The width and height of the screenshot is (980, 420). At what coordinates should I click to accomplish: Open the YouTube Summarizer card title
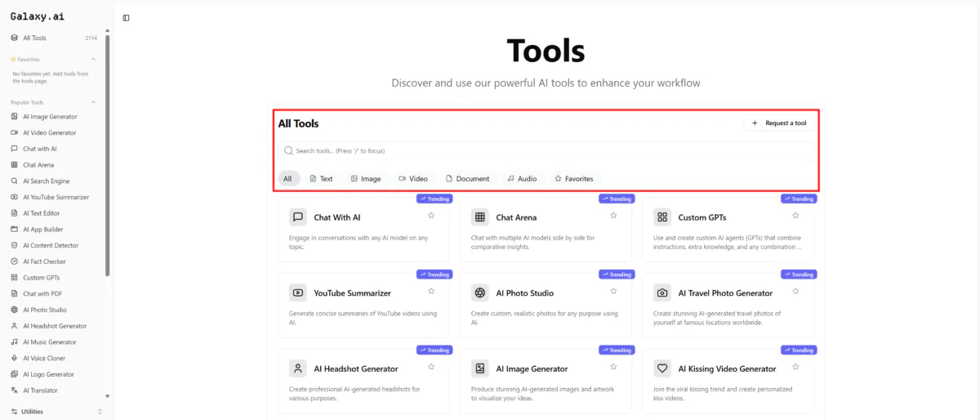coord(353,293)
